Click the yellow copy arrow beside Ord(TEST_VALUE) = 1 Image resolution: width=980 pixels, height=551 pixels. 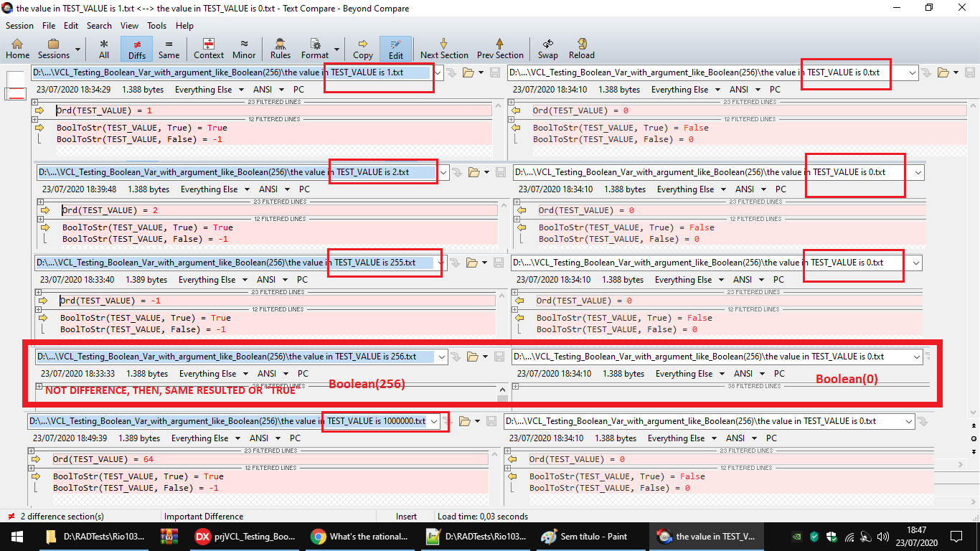[x=39, y=110]
